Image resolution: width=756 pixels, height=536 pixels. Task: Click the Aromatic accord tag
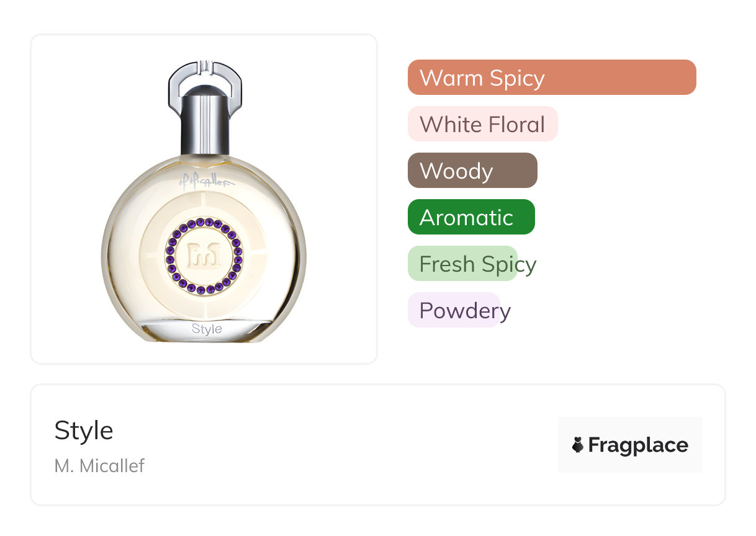coord(470,217)
